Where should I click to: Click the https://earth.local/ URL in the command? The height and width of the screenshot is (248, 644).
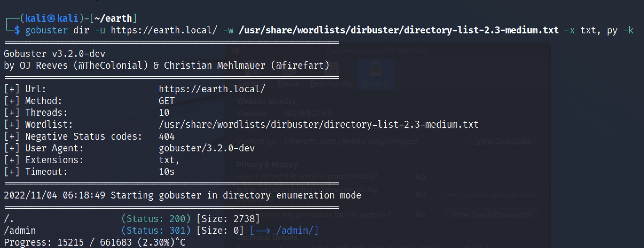[164, 30]
